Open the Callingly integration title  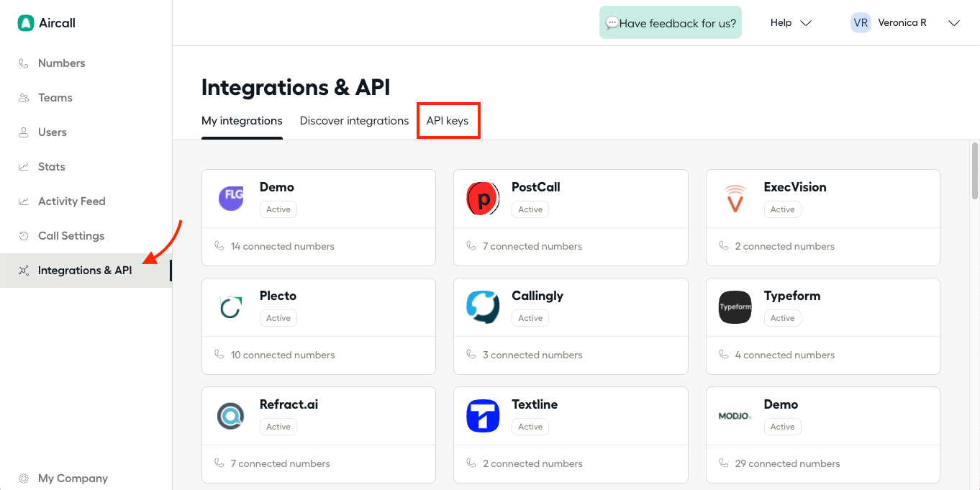coord(537,296)
